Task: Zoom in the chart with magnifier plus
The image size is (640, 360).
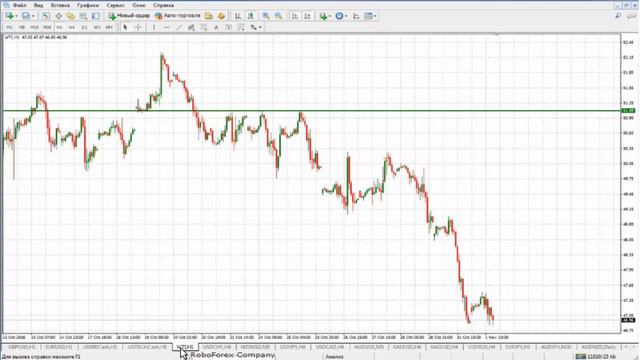Action: pyautogui.click(x=266, y=16)
